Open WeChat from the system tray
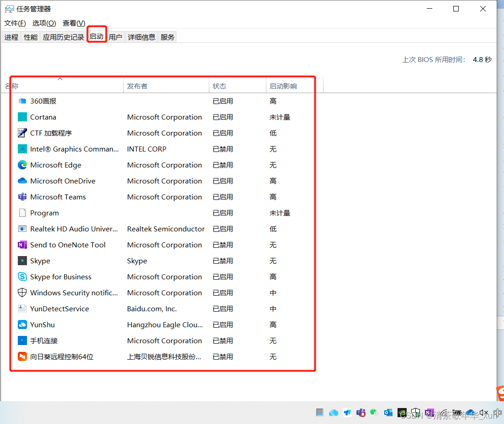The width and height of the screenshot is (504, 424). coord(374,413)
